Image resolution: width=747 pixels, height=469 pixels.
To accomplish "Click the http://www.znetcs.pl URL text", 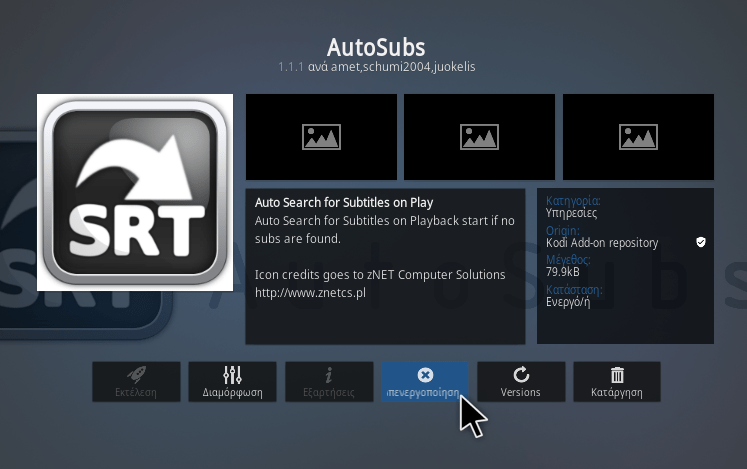I will coord(310,293).
